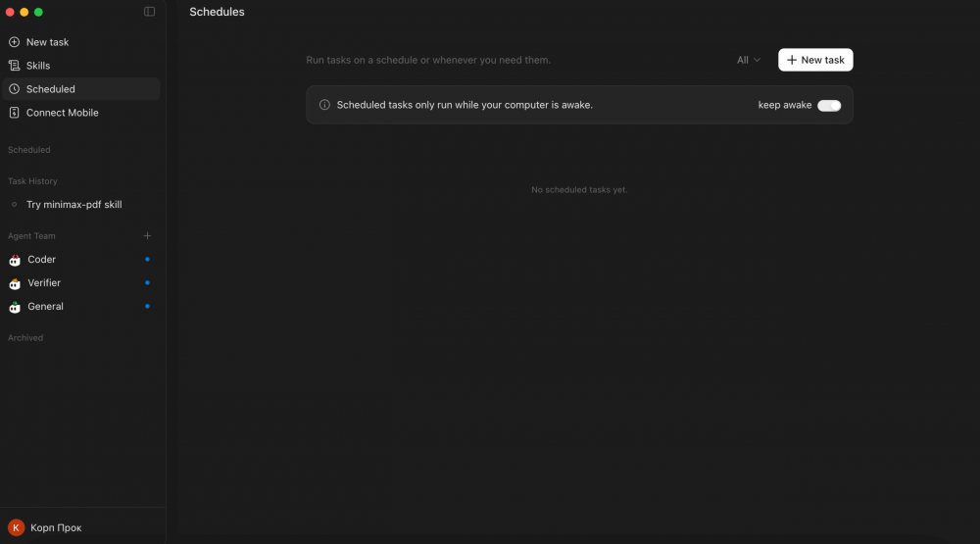The height and width of the screenshot is (544, 980).
Task: Click the white New task button
Action: 815,60
